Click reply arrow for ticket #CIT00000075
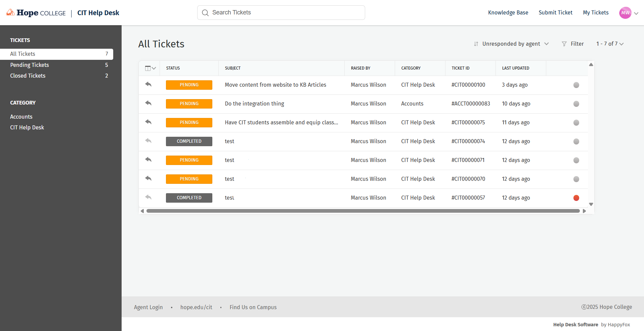 click(148, 122)
